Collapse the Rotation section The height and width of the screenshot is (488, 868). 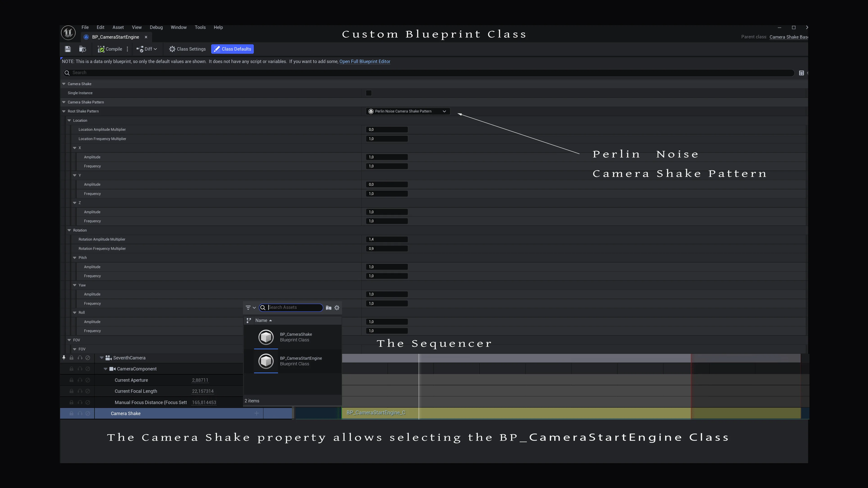[x=69, y=230]
